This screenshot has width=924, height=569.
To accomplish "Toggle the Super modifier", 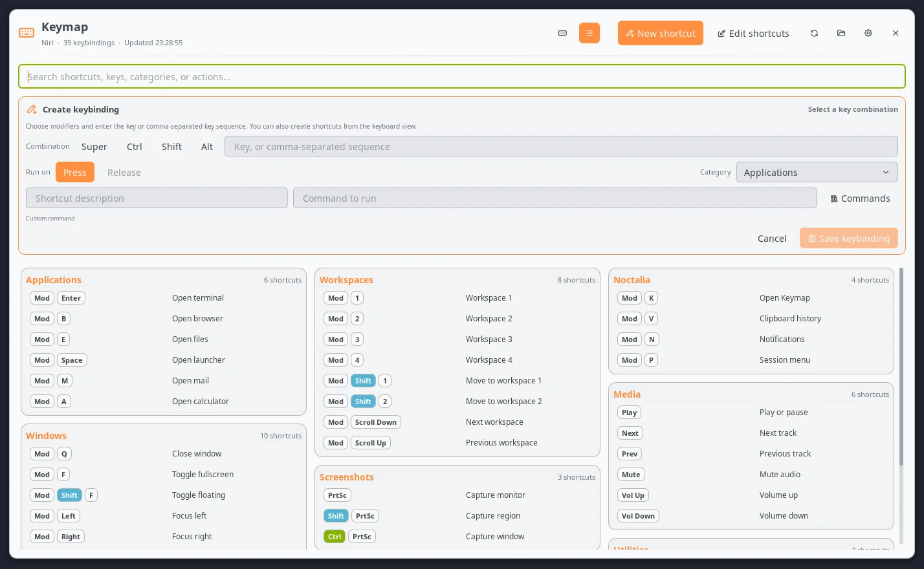I will (94, 147).
